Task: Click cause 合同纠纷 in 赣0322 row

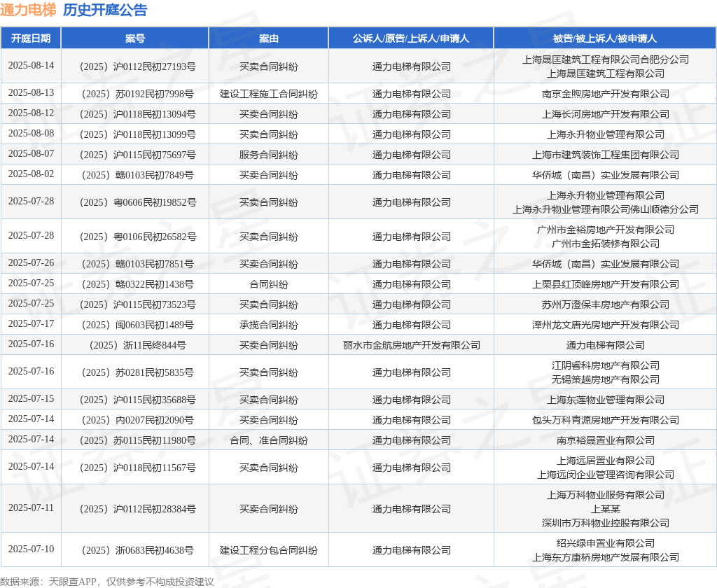Action: 268,284
